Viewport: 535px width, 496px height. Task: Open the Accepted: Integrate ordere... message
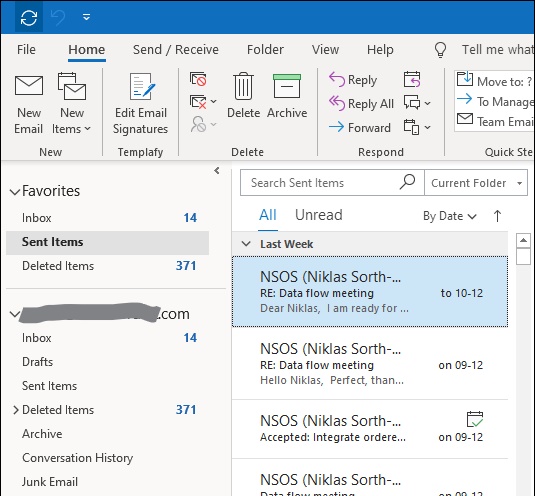[x=370, y=429]
